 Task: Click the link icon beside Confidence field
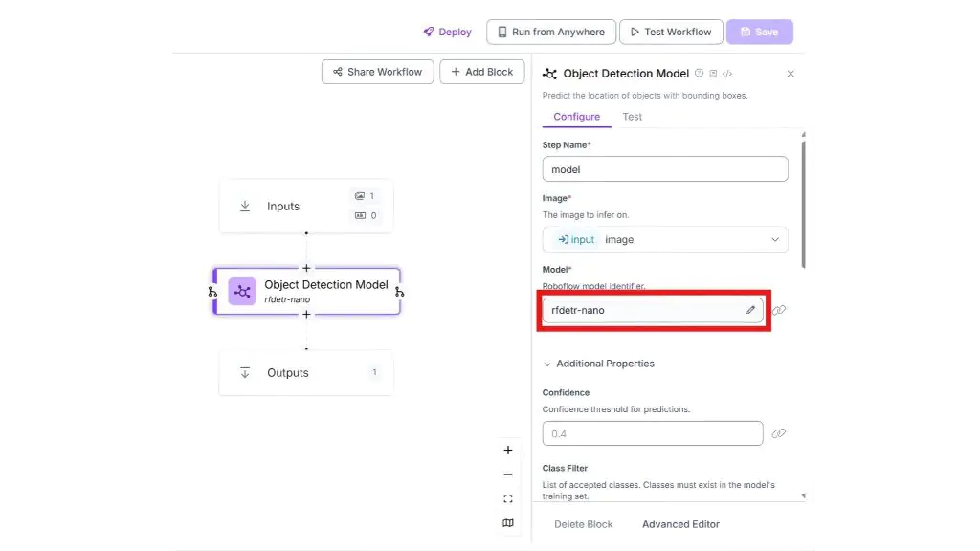pyautogui.click(x=779, y=433)
